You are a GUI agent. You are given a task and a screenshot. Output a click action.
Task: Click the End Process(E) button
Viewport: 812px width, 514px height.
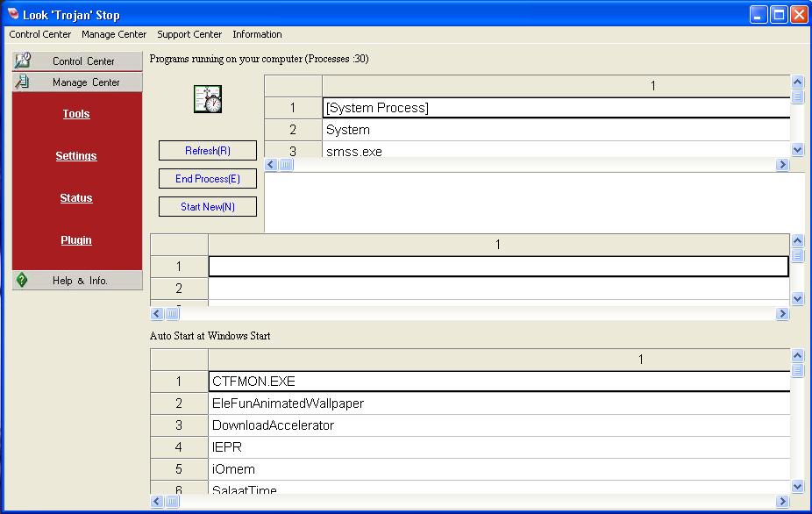point(208,179)
